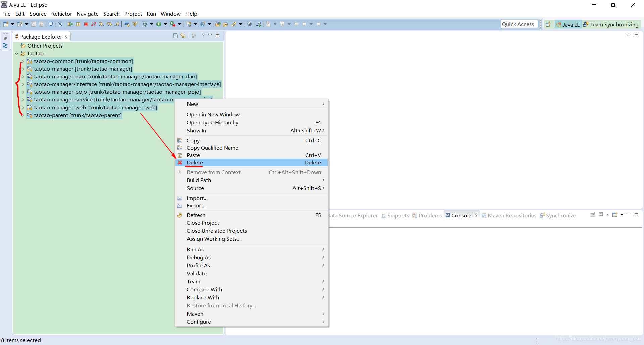
Task: Click the Suspend debug icon
Action: [x=78, y=24]
